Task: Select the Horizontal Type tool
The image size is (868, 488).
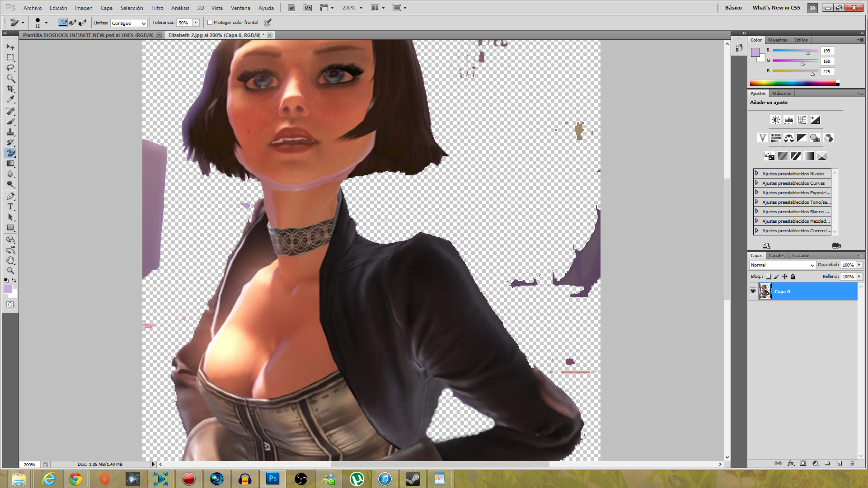Action: (x=10, y=206)
